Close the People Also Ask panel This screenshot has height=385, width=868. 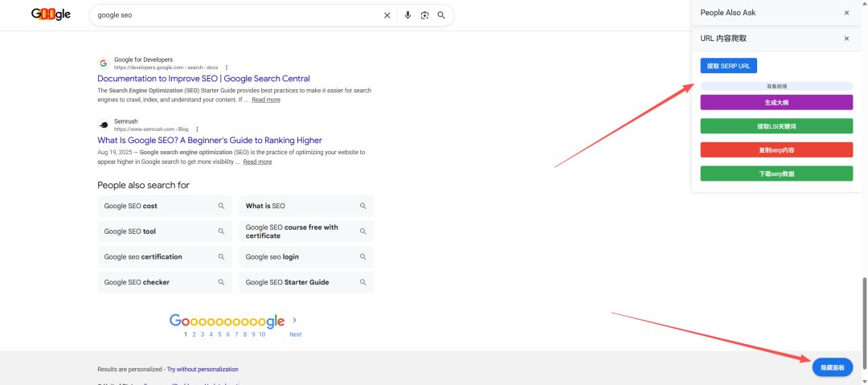tap(846, 13)
